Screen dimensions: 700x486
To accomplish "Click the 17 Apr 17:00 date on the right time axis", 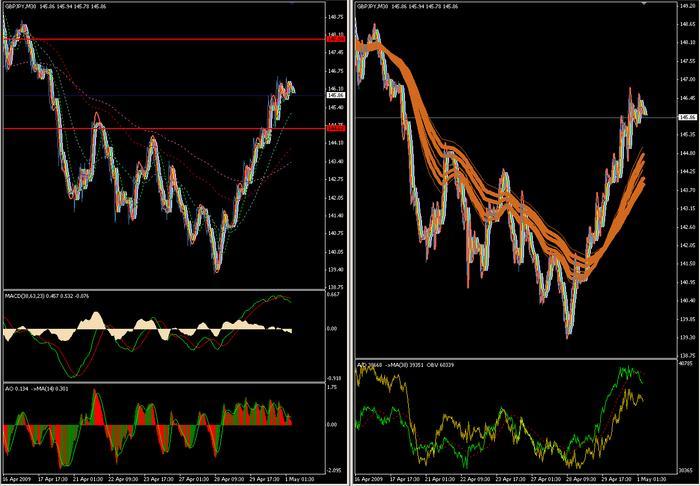I will [x=406, y=479].
